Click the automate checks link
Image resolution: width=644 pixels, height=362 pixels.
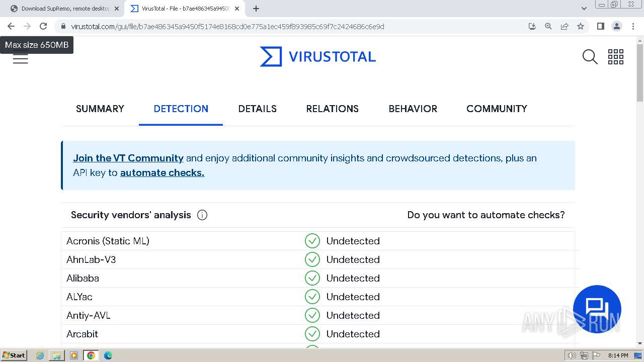pos(162,172)
